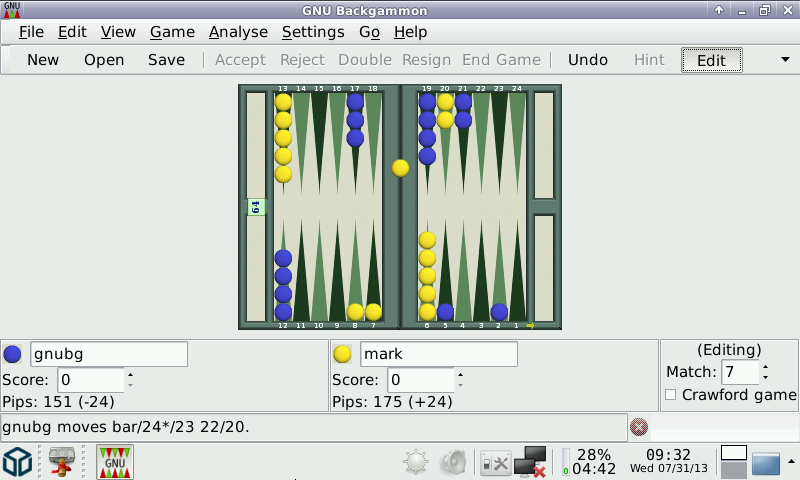This screenshot has width=800, height=480.
Task: Click the Save toolbar button
Action: pos(166,60)
